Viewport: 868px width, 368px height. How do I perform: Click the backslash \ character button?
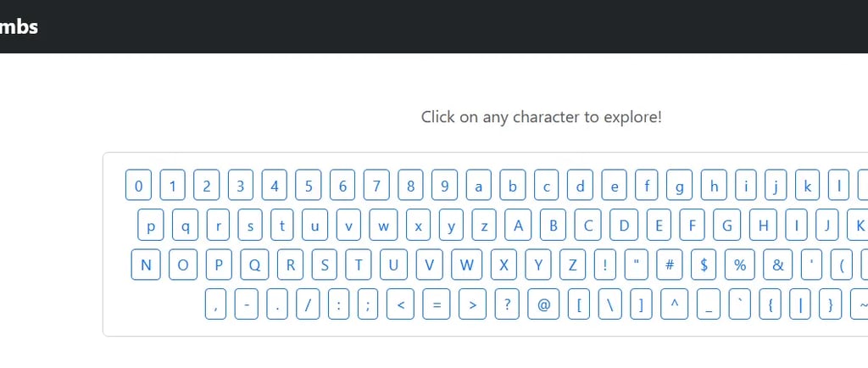[x=610, y=304]
